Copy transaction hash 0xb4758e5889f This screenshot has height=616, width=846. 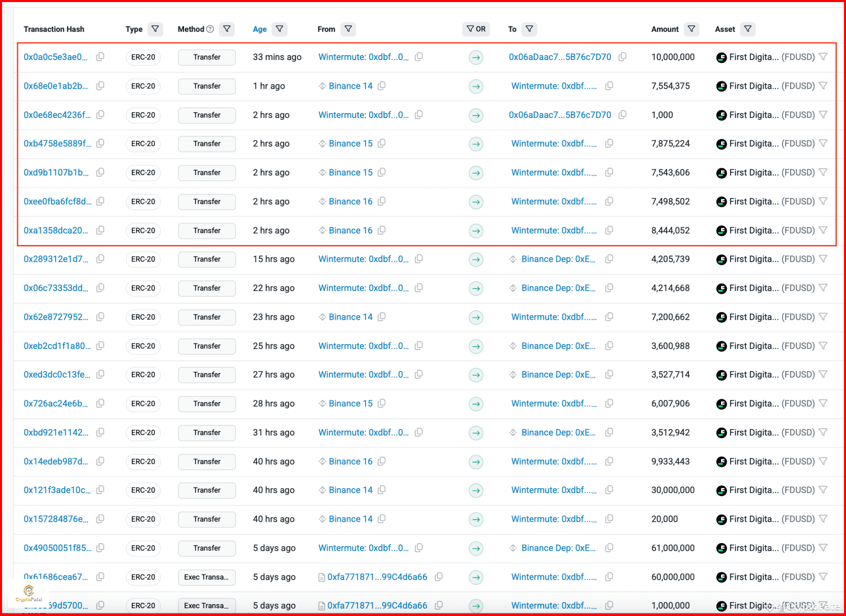pyautogui.click(x=100, y=143)
